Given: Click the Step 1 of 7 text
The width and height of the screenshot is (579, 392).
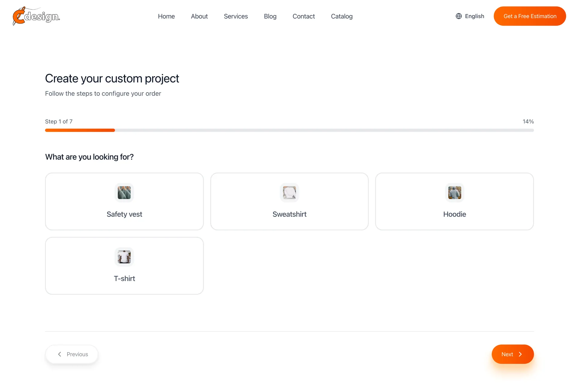Looking at the screenshot, I should point(59,122).
